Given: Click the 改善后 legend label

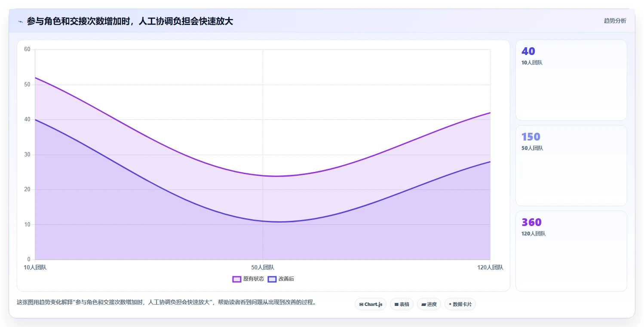Looking at the screenshot, I should point(286,279).
